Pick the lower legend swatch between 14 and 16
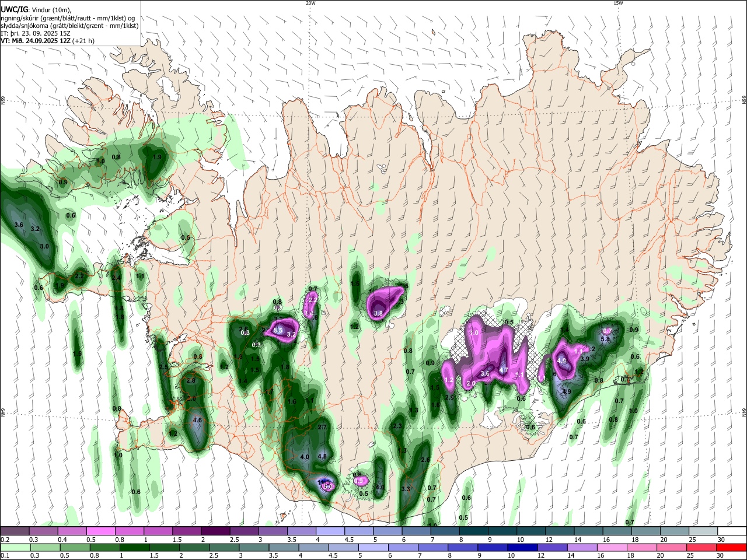747x560 pixels. pos(581,547)
